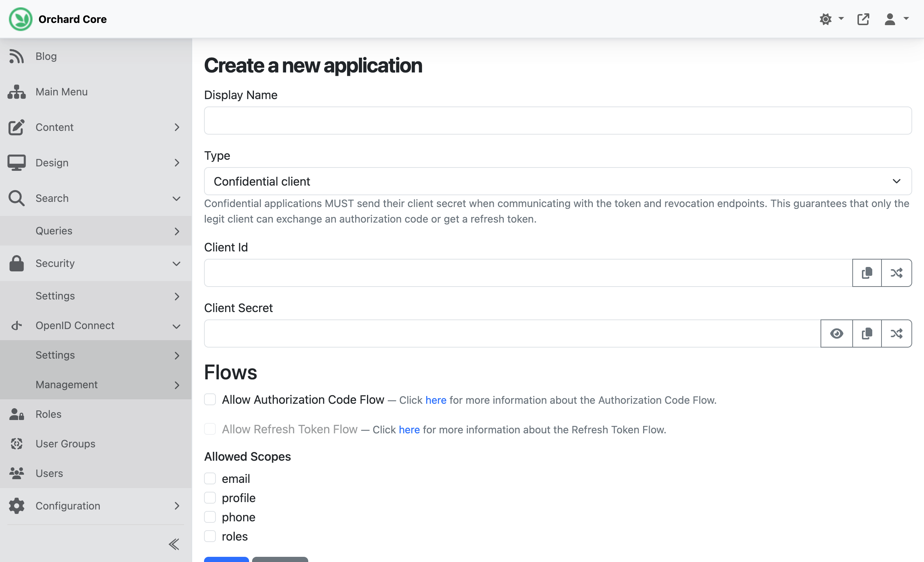
Task: Follow the Refresh Token Flow here link
Action: click(x=409, y=430)
